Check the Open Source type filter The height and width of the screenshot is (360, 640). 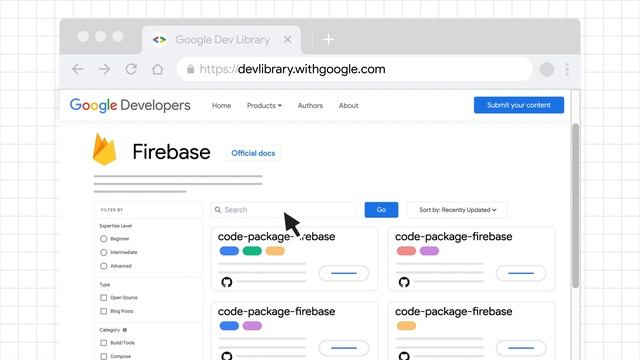coord(103,298)
